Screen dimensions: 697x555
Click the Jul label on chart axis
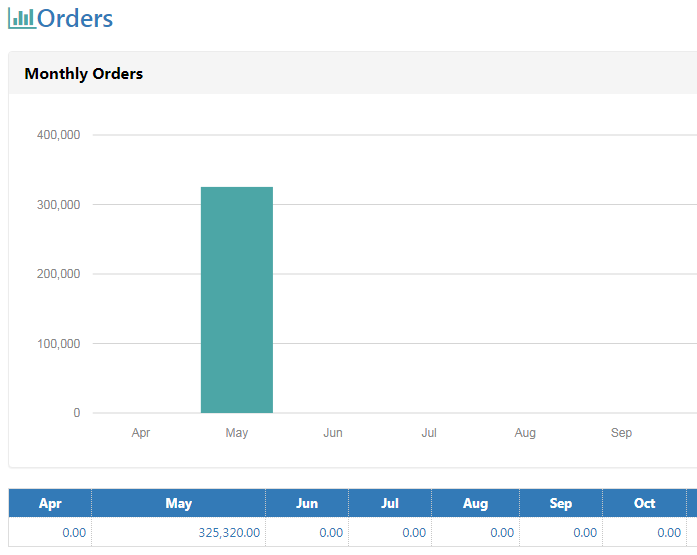point(429,433)
